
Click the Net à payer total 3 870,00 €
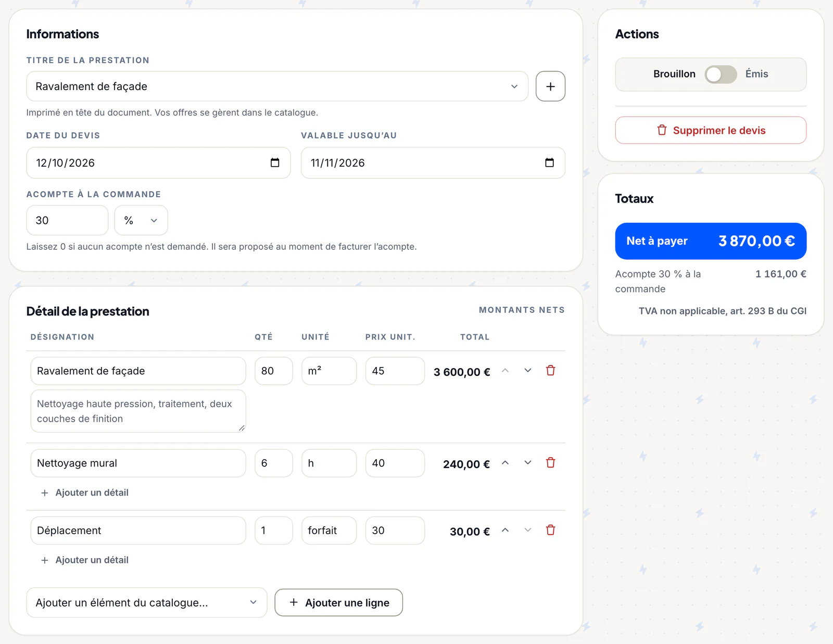(711, 241)
